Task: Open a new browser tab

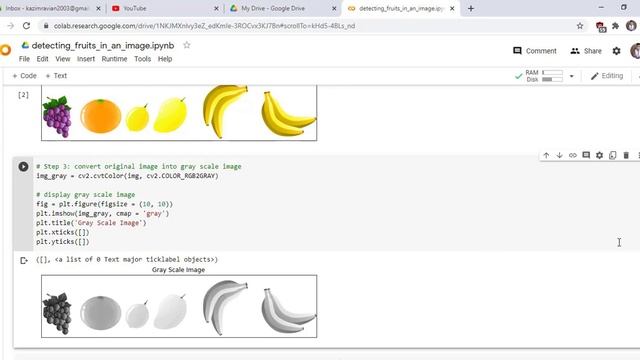Action: 471,9
